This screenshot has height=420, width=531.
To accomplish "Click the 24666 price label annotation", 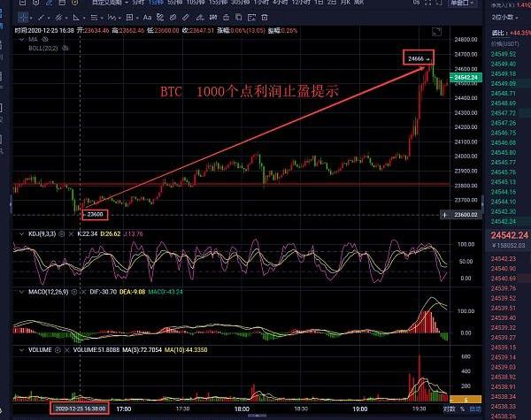I will (x=419, y=58).
